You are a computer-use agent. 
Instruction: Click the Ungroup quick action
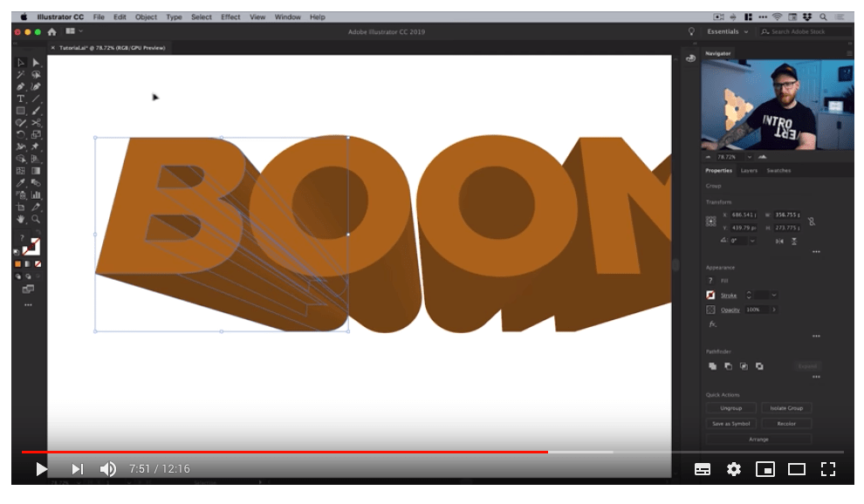(730, 408)
